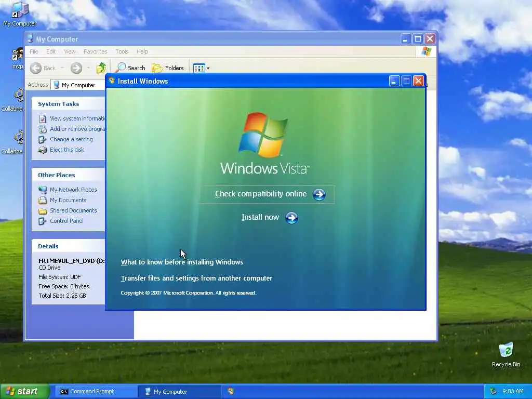Click Eject this disk link
This screenshot has width=532, height=399.
click(x=67, y=150)
